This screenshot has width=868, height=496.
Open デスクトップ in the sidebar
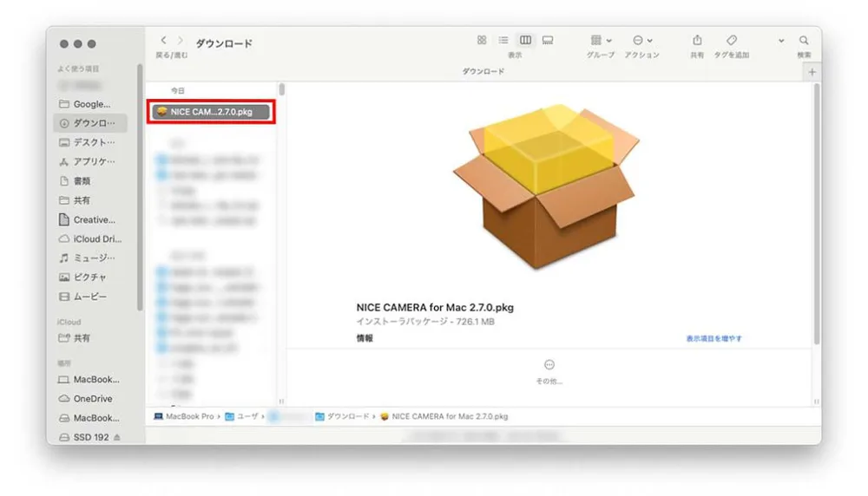[90, 142]
